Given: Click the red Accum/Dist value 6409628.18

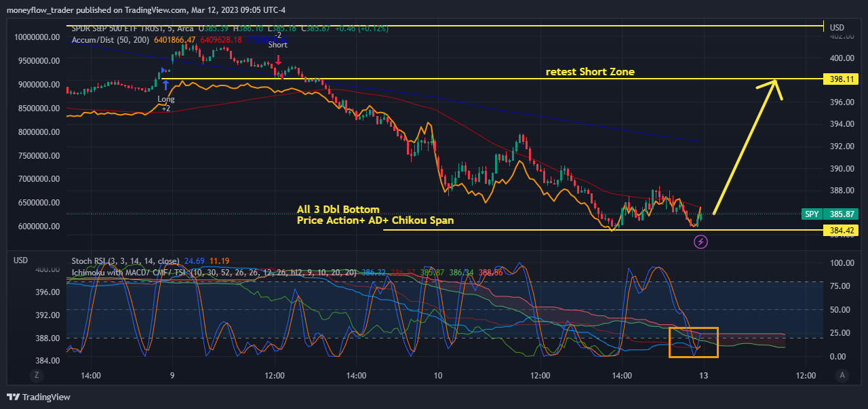Looking at the screenshot, I should (220, 40).
